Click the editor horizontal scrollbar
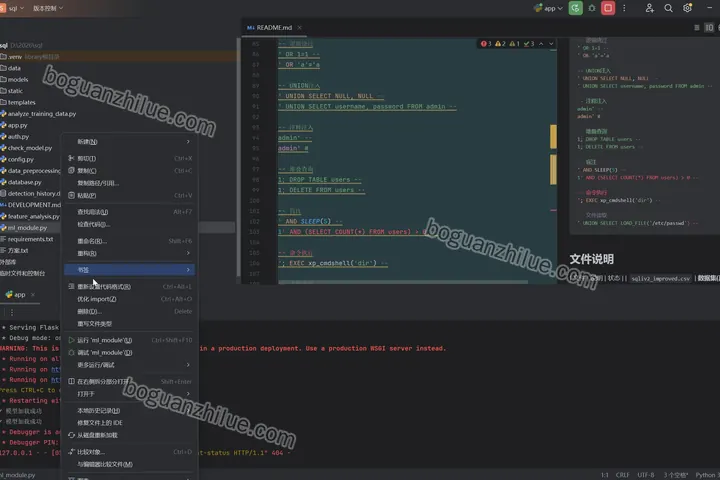 [402, 282]
